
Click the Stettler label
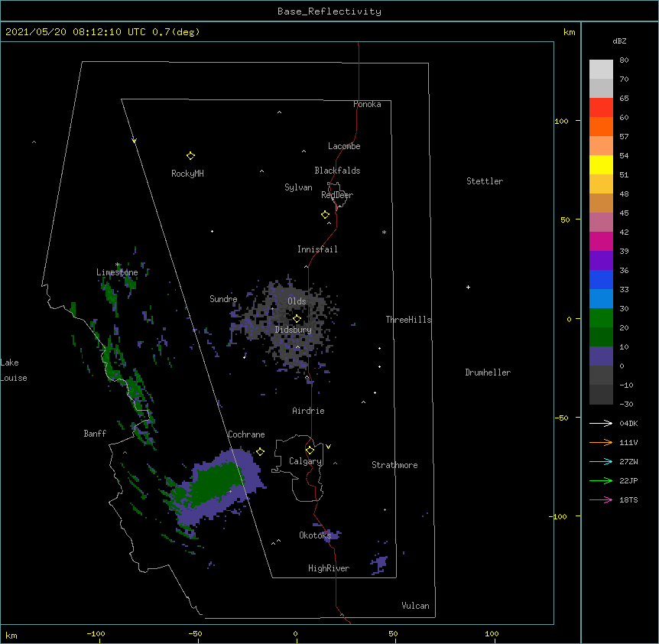pos(485,181)
